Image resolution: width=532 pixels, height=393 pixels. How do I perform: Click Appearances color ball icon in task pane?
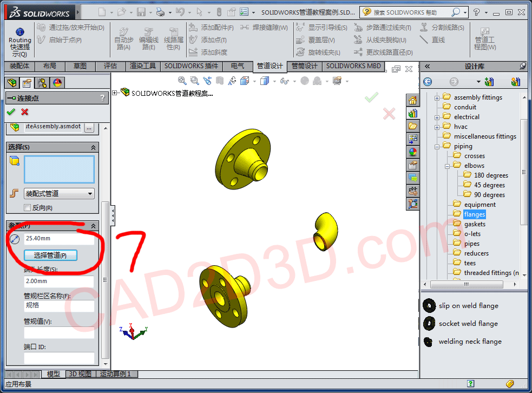coord(412,152)
